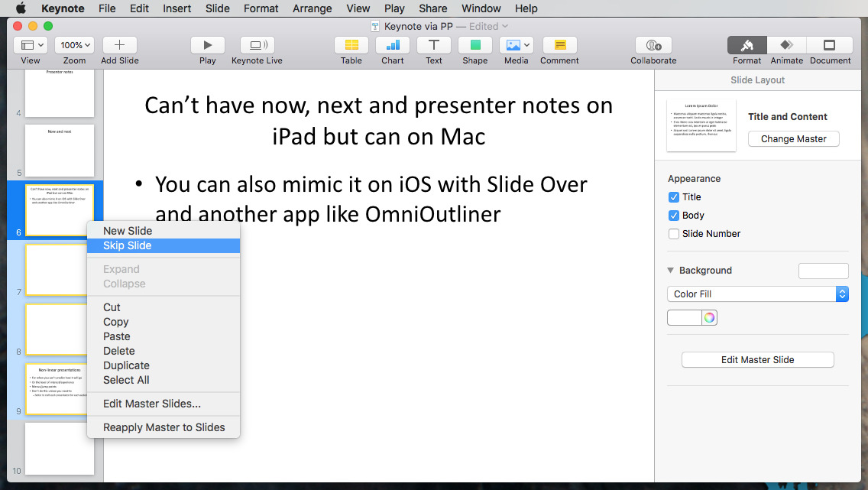Insert a Table using the toolbar icon
This screenshot has height=490, width=868.
[351, 45]
